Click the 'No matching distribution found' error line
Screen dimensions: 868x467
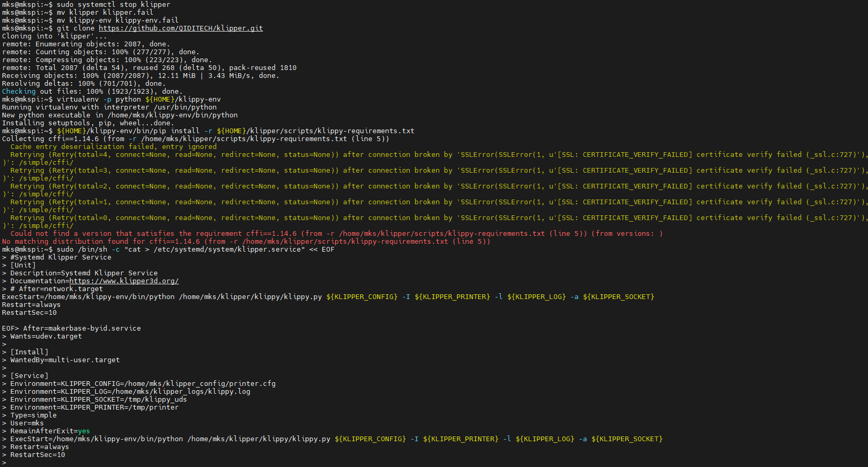[246, 242]
